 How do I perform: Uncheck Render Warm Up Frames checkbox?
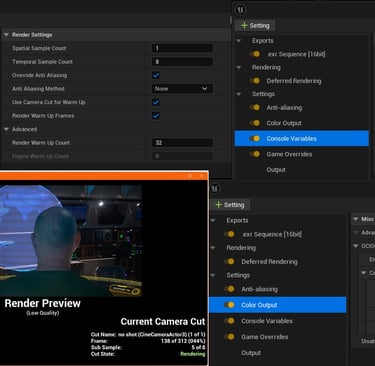click(x=156, y=116)
